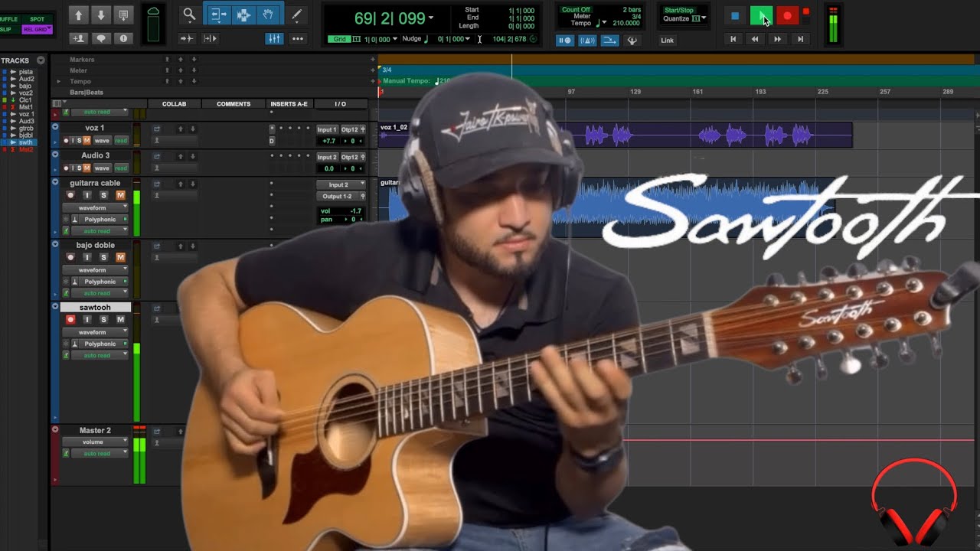
Task: Select the Pencil tool
Action: pos(297,15)
